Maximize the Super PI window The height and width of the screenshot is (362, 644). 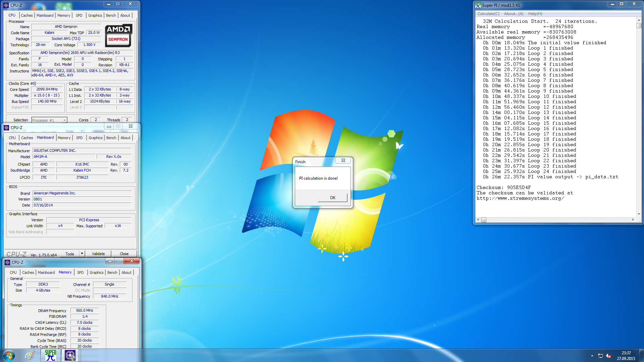621,4
